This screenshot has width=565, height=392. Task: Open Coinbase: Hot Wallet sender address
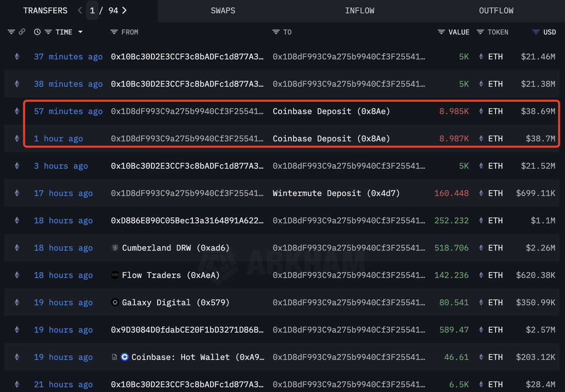pos(198,357)
